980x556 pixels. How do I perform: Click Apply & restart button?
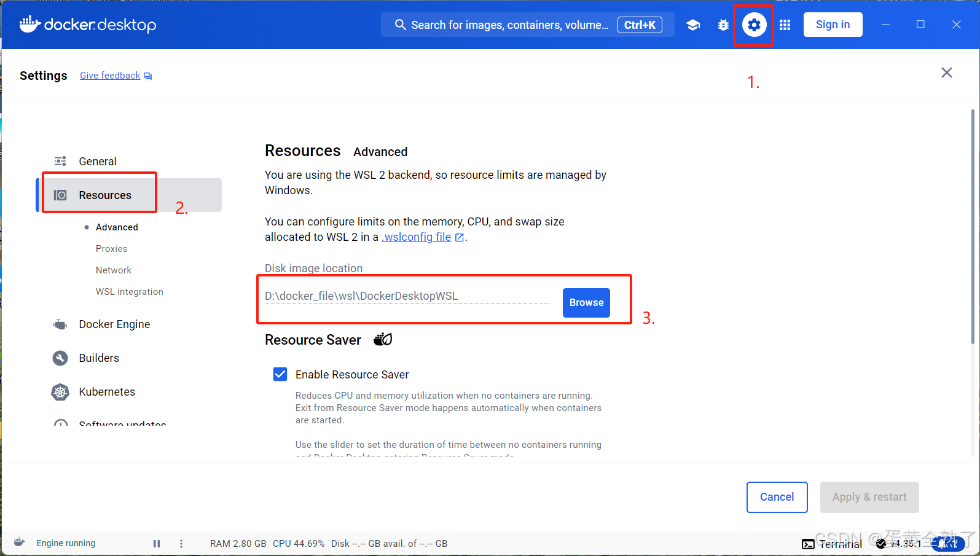click(869, 497)
